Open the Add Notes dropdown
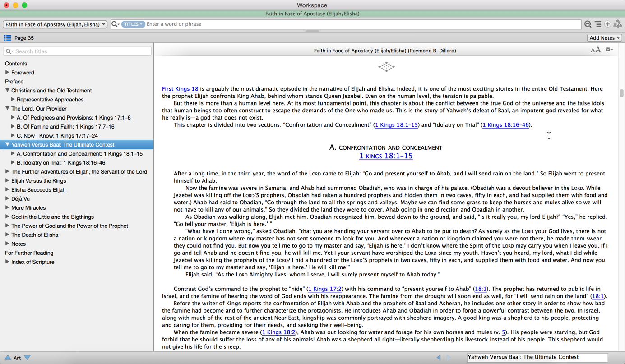Screen dimensions: 625x364 click(605, 38)
